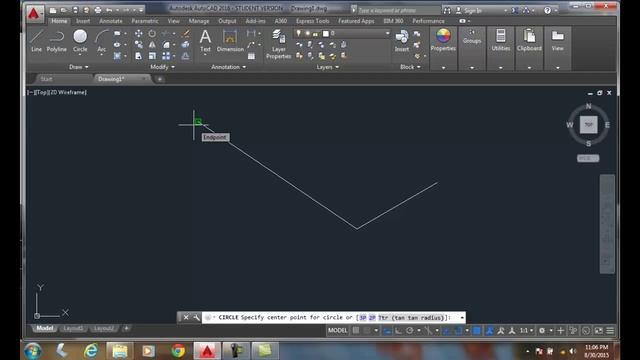Open the command line history arrow
Viewport: 640px width, 360px height.
click(x=462, y=318)
